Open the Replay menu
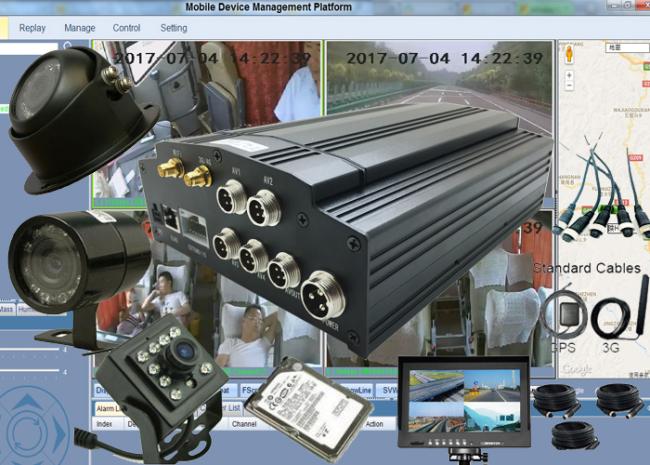 pyautogui.click(x=32, y=28)
